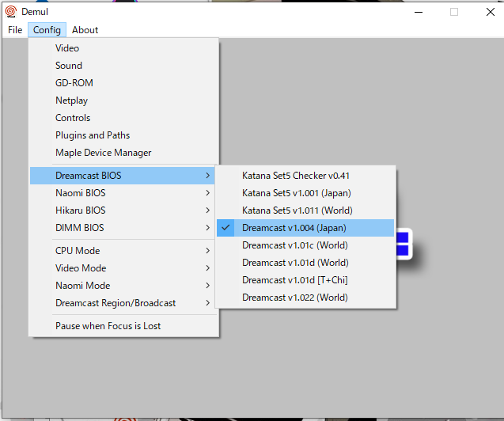Open Maple Device Manager
This screenshot has width=504, height=421.
122,152
